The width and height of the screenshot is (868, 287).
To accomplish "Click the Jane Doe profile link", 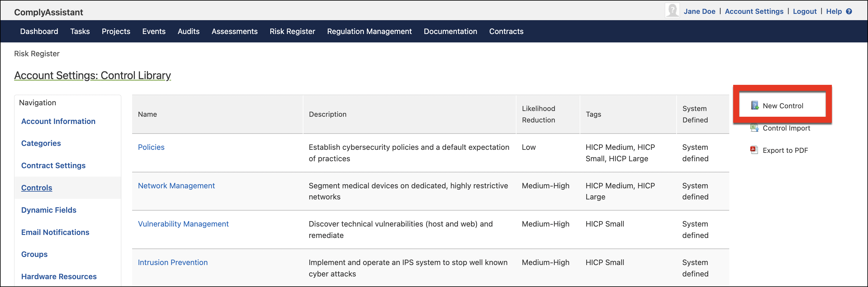I will [699, 11].
